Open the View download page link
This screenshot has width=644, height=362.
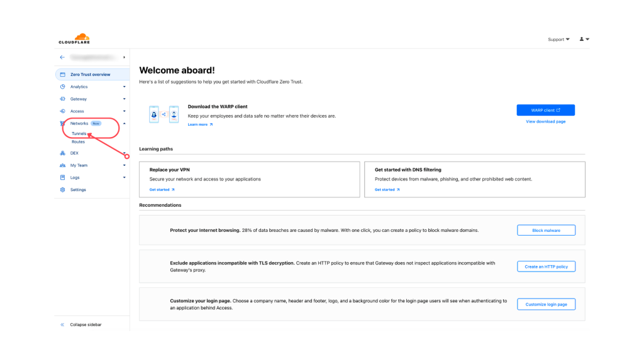(545, 121)
